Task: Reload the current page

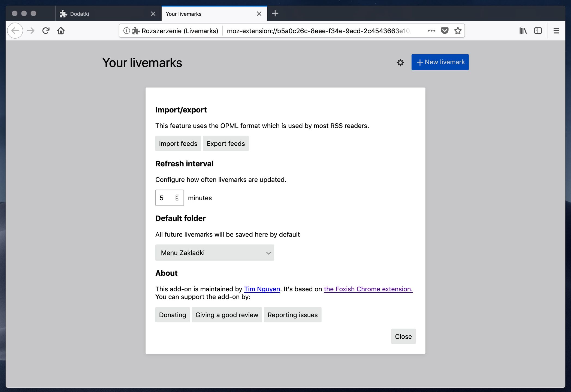Action: coord(46,31)
